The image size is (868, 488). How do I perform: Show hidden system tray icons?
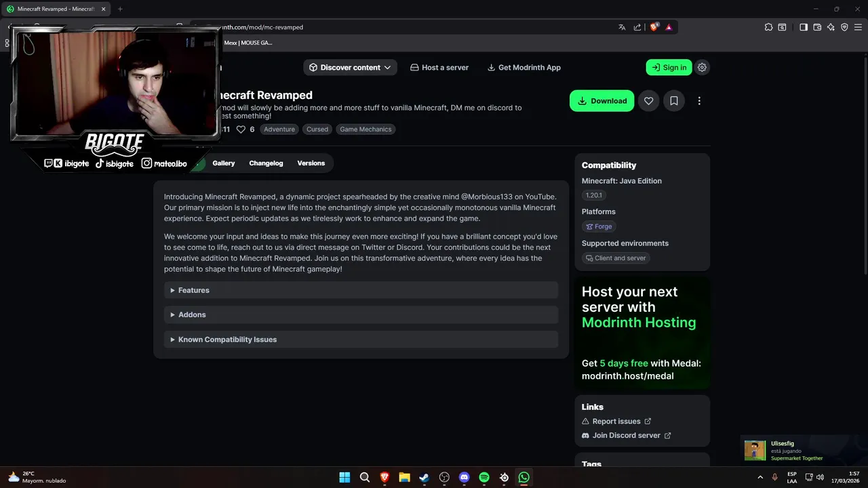[x=759, y=477]
